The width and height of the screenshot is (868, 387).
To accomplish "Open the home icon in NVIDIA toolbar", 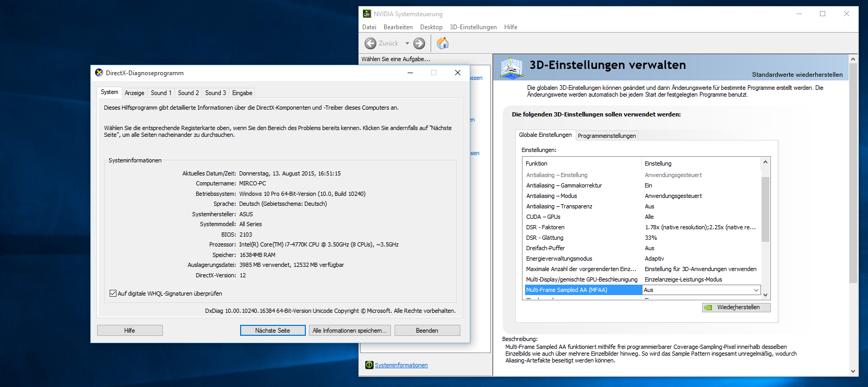I will [x=443, y=43].
